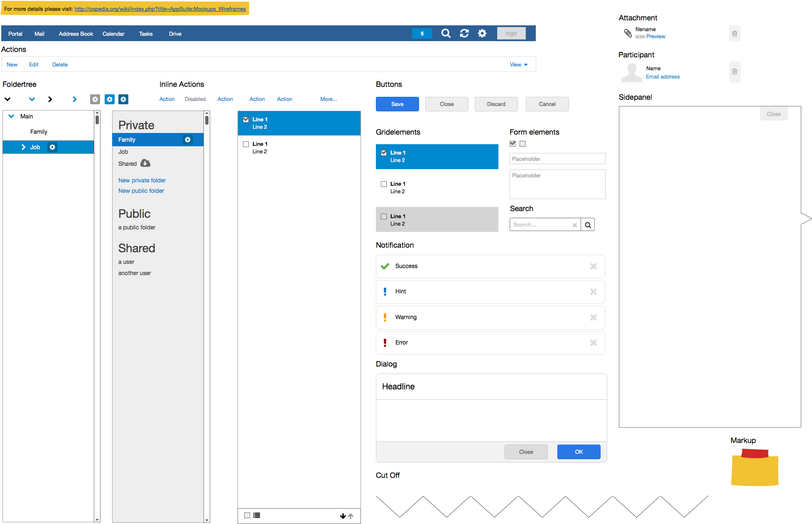Image resolution: width=812 pixels, height=524 pixels.
Task: Collapse the Main folder tree
Action: coord(12,116)
